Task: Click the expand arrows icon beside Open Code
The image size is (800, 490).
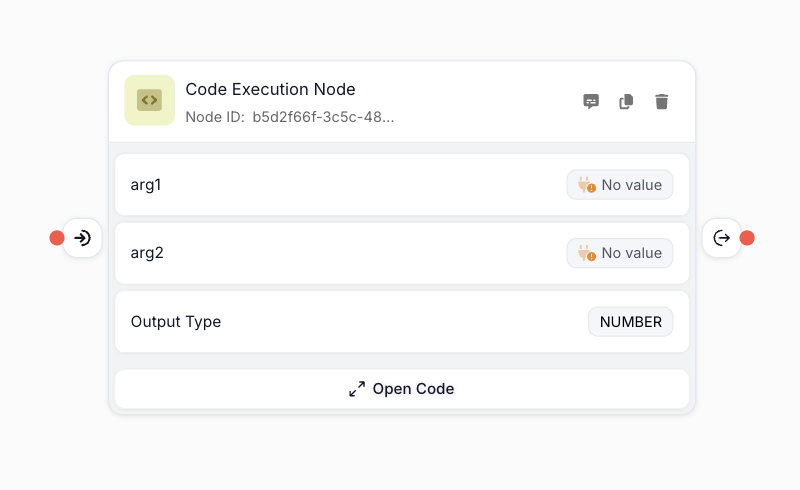Action: pos(357,389)
